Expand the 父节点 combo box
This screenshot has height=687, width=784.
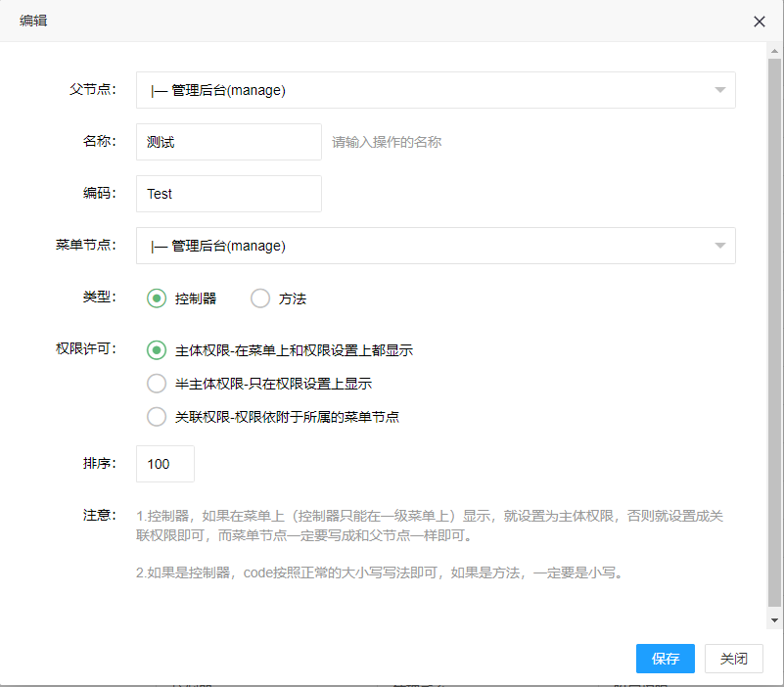point(436,90)
